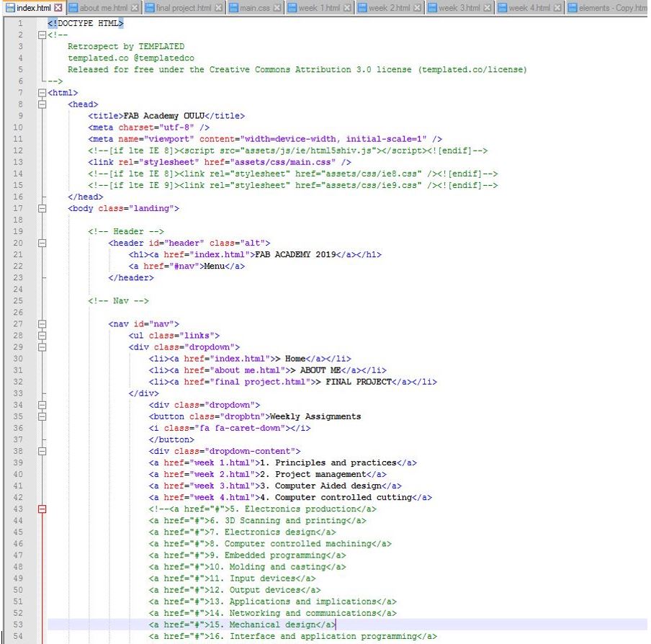
Task: Click the '16. Interface and application programming' line
Action: [x=293, y=636]
